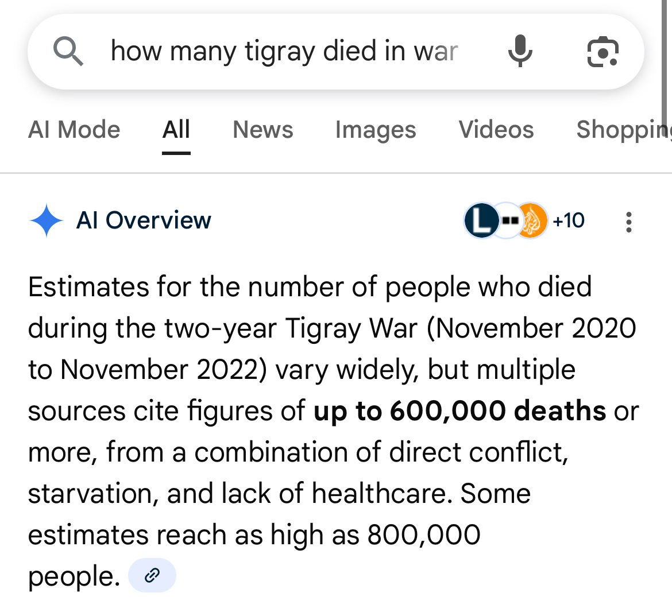Open the AI Overview three-dot menu
Viewport: 672px width, 616px height.
629,222
